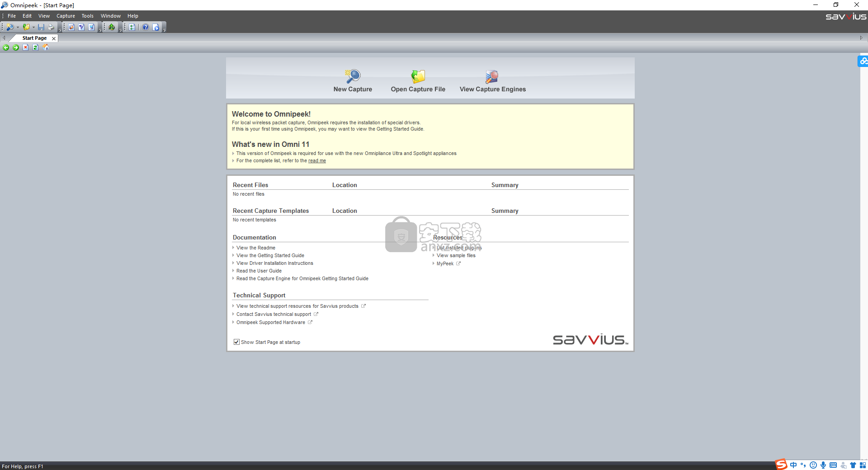The image size is (868, 470).
Task: Open the dropdown arrow beside New Capture toolbar icon
Action: (18, 27)
